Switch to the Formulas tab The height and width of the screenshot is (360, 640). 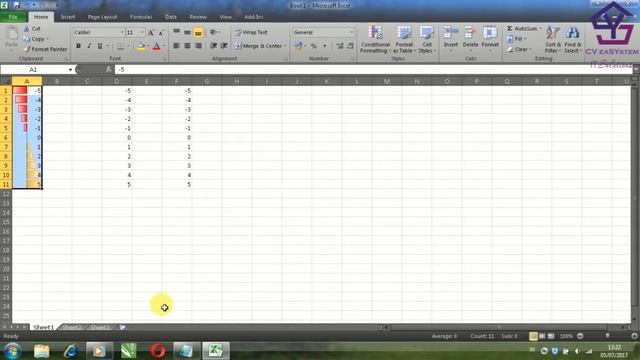141,17
